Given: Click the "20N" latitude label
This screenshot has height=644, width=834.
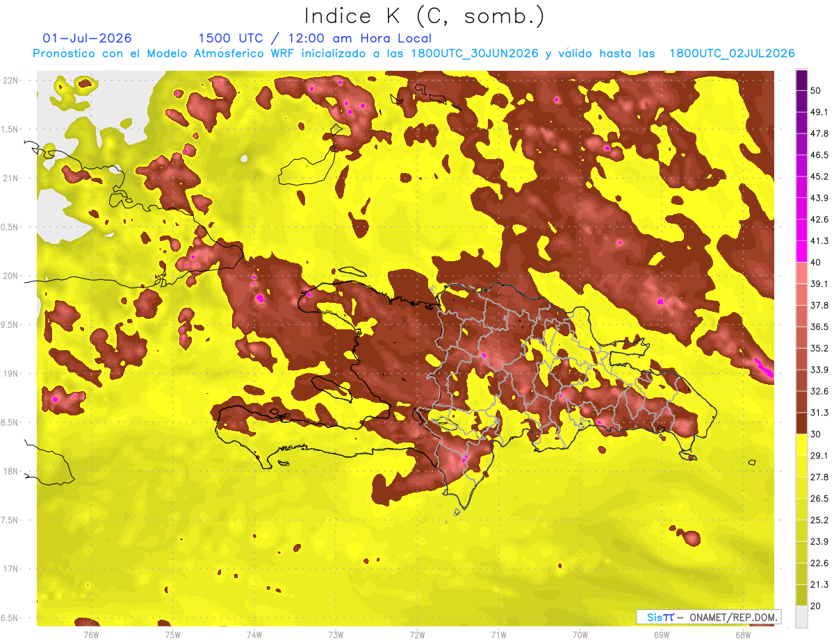Looking at the screenshot, I should coord(10,276).
